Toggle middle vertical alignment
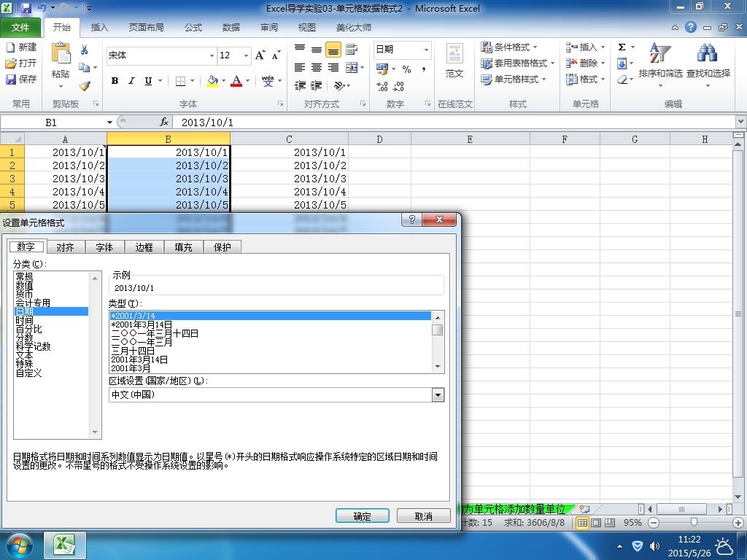Image resolution: width=747 pixels, height=560 pixels. [x=317, y=49]
